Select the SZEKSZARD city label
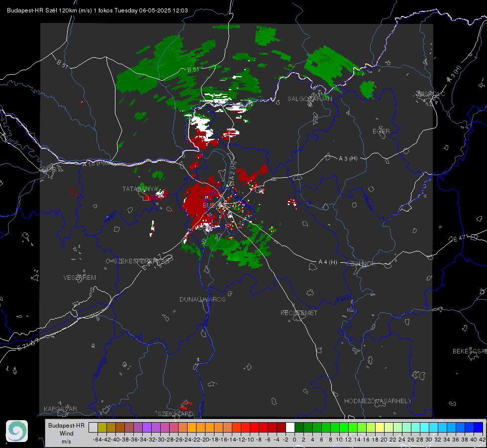The height and width of the screenshot is (448, 487). [176, 414]
